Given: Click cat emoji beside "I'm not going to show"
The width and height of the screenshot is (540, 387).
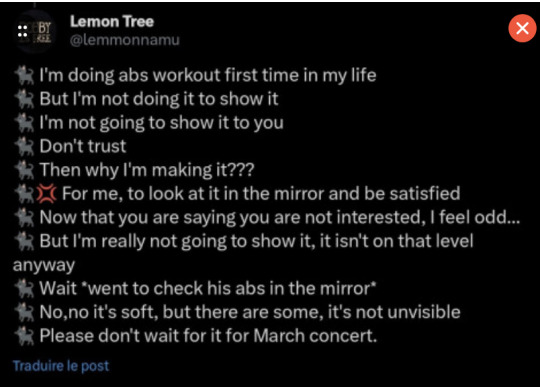Looking at the screenshot, I should point(24,123).
